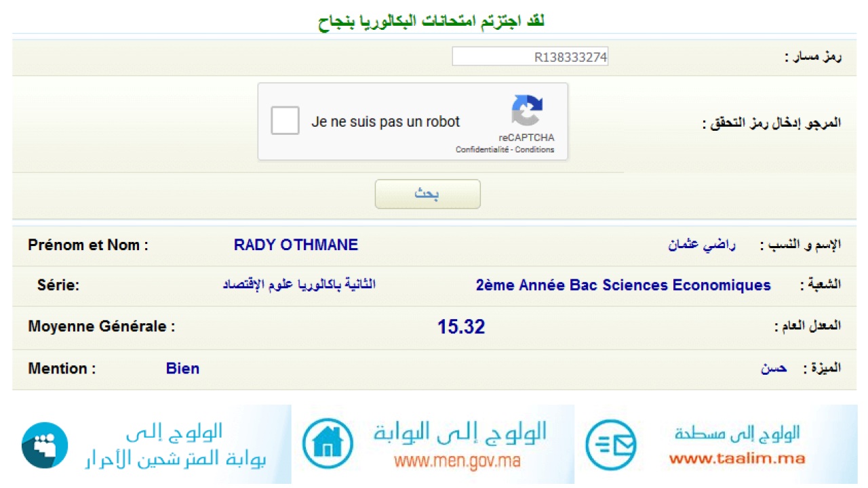868x488 pixels.
Task: Click the المعدل العام label
Action: (x=808, y=327)
